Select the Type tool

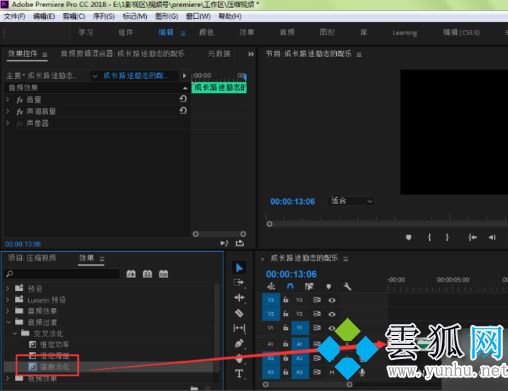tap(239, 374)
